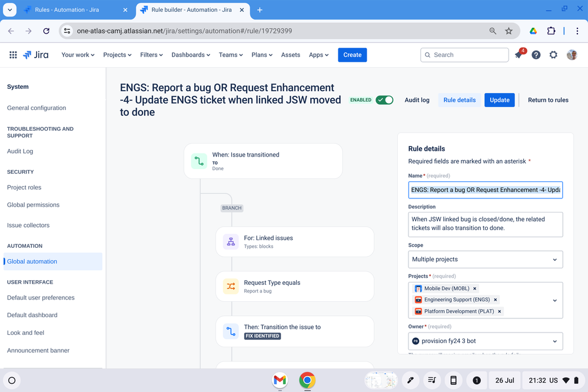Open the Plans menu
The height and width of the screenshot is (392, 588).
pos(262,55)
